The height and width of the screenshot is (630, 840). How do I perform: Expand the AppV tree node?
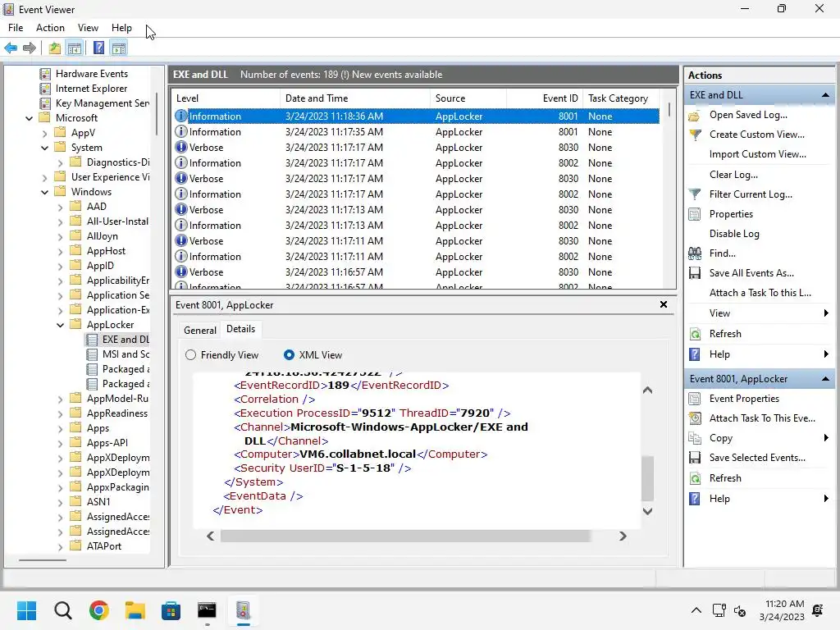[45, 134]
